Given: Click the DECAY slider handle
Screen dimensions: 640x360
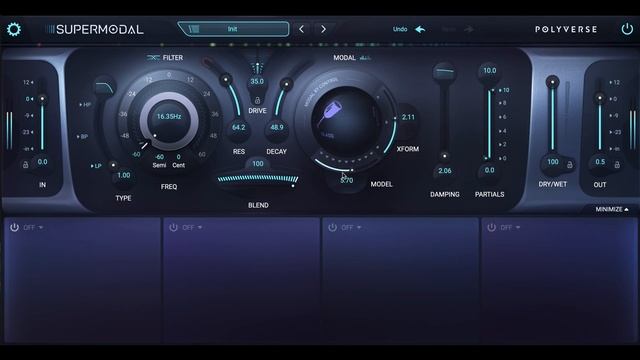Looking at the screenshot, I should [287, 84].
